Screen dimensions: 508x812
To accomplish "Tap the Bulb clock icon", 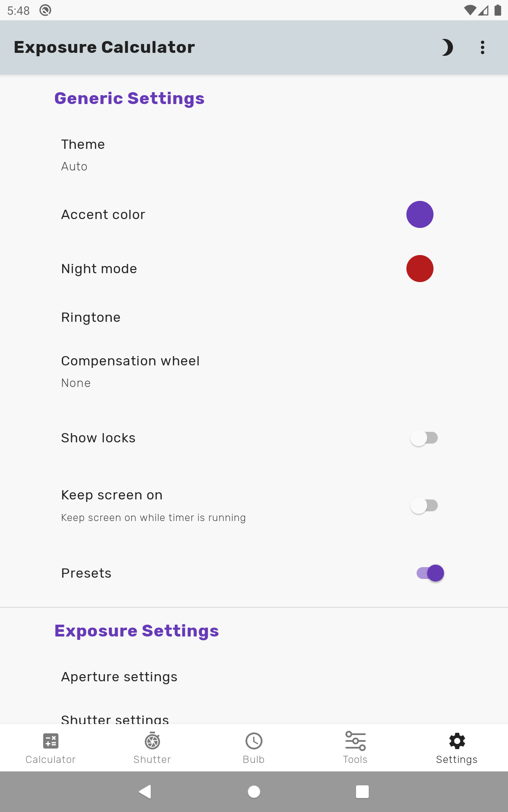I will pos(254,741).
